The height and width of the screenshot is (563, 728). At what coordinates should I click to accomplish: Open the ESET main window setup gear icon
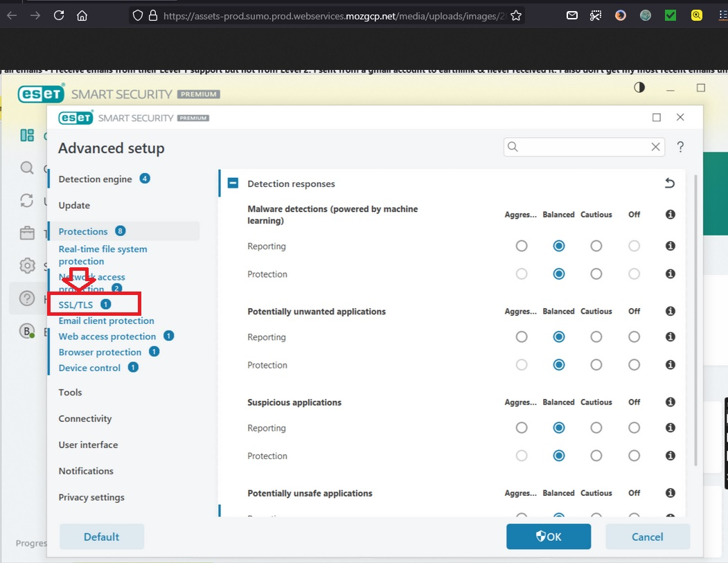pyautogui.click(x=27, y=265)
